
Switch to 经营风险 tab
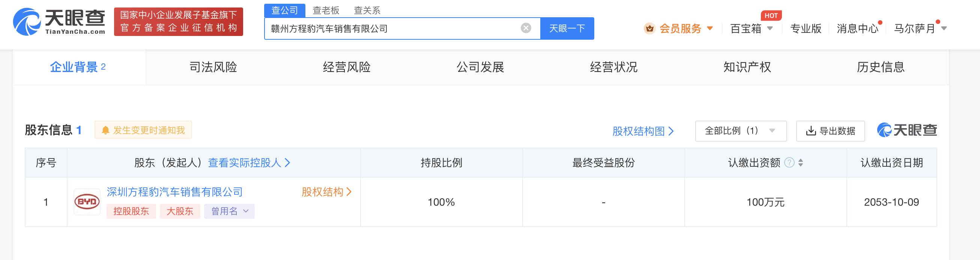point(347,67)
